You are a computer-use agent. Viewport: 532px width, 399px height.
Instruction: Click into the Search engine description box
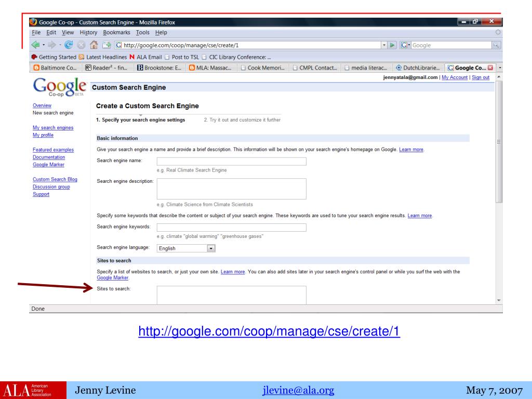click(231, 189)
